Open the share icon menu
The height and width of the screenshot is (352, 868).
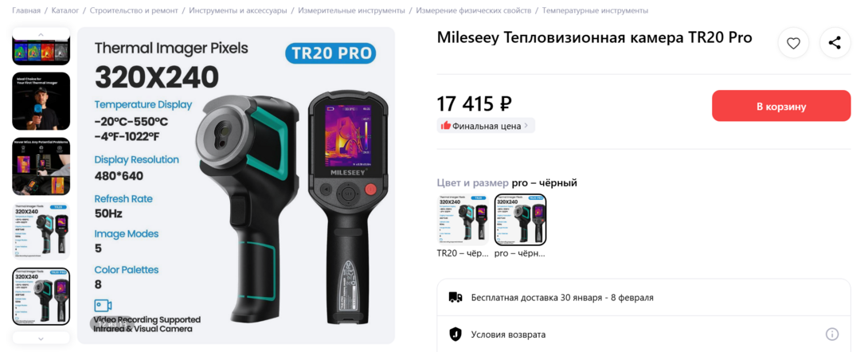point(835,43)
